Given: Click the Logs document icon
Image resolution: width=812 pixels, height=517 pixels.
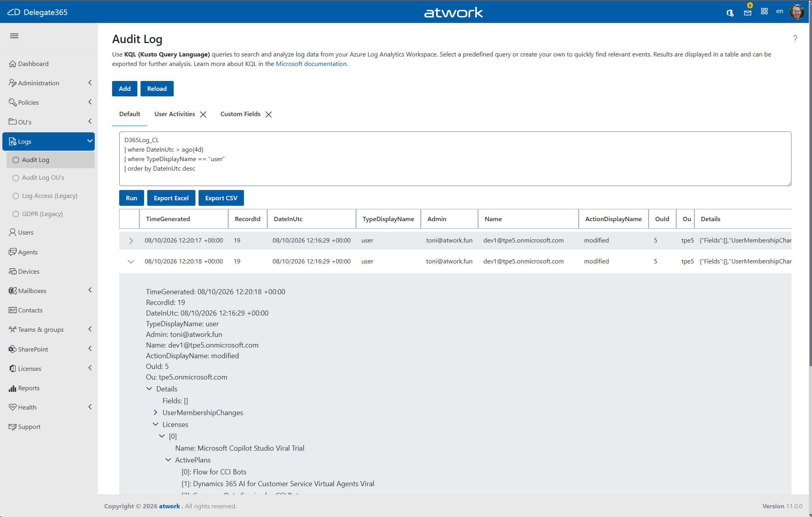Looking at the screenshot, I should point(13,141).
